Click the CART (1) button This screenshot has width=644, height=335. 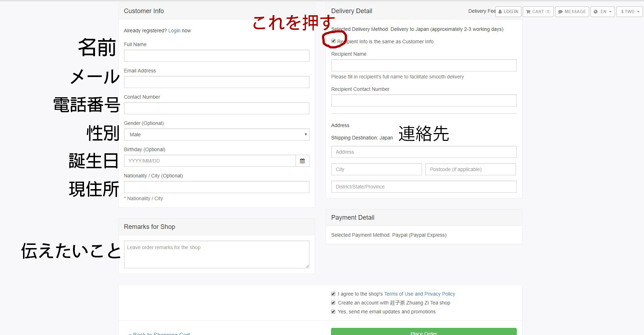click(538, 12)
